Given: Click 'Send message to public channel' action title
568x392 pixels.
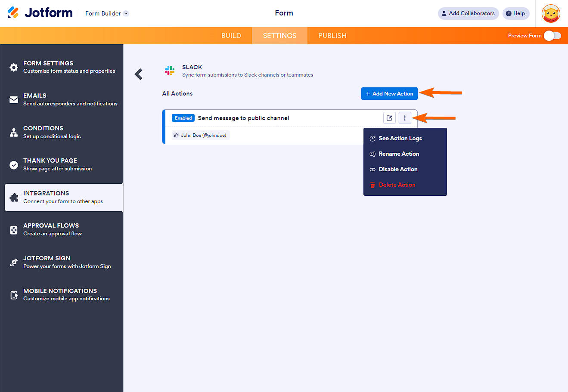Looking at the screenshot, I should coord(244,118).
